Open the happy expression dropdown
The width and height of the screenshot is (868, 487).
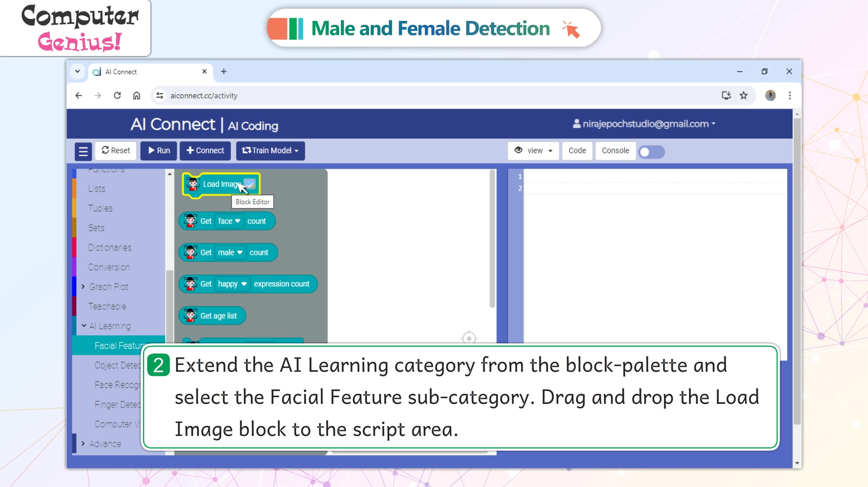tap(232, 284)
